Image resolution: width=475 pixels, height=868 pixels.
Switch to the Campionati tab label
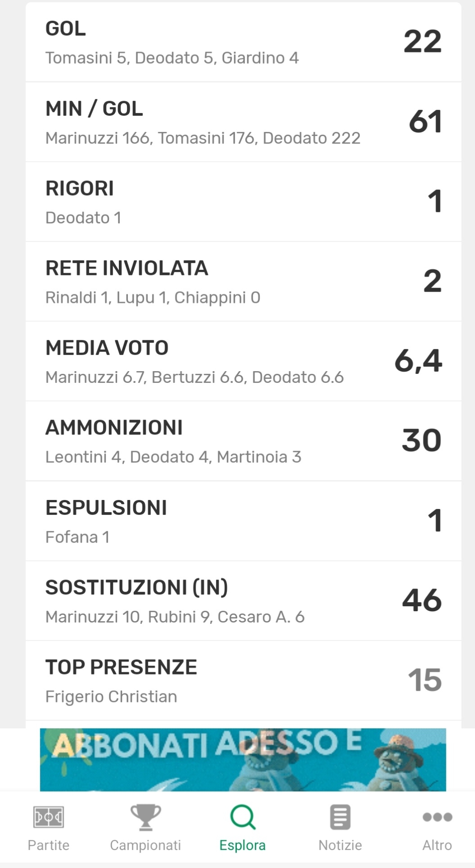point(146,845)
